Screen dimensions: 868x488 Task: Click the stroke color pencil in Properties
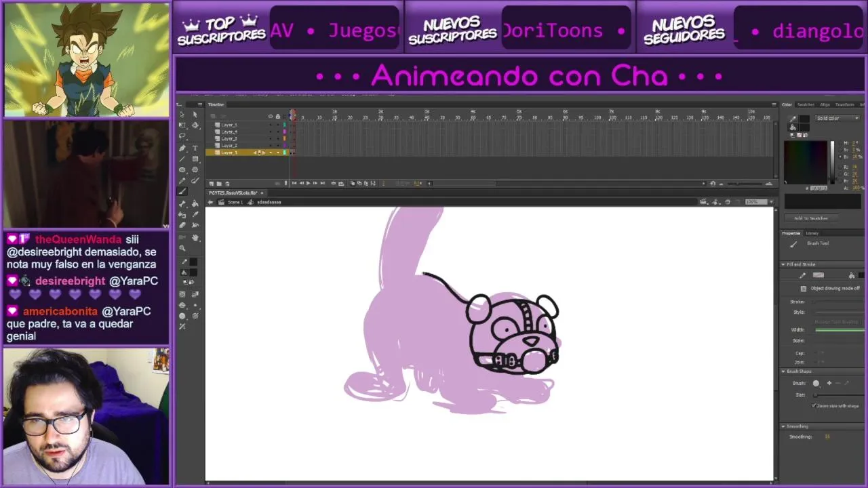[x=803, y=275]
